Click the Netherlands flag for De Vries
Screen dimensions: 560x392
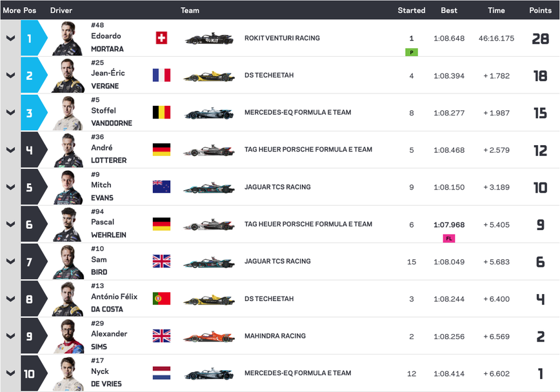(161, 373)
